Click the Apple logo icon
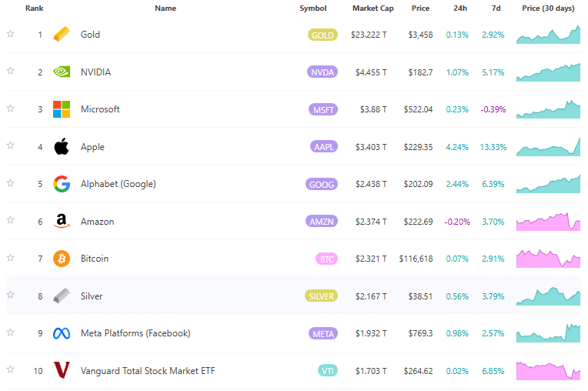This screenshot has height=391, width=588. pos(62,146)
